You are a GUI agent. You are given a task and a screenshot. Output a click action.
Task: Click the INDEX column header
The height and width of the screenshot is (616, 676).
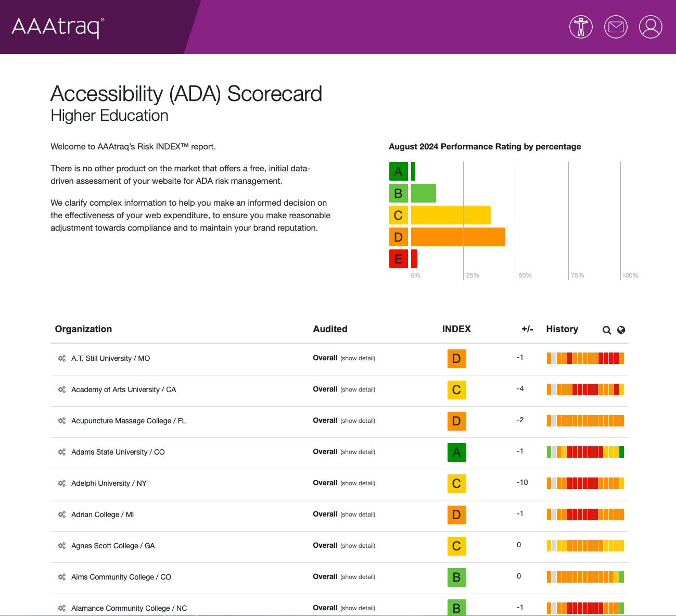tap(456, 329)
